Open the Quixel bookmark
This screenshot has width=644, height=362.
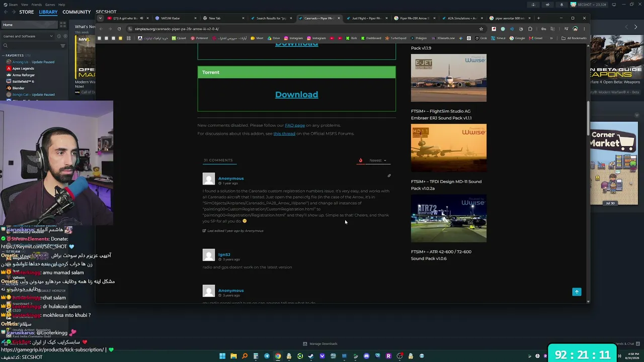point(179,38)
